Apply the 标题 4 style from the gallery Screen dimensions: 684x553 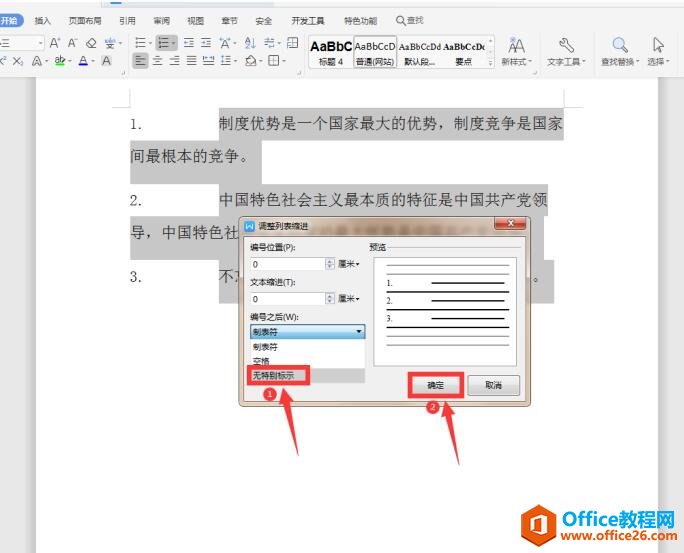(x=329, y=51)
